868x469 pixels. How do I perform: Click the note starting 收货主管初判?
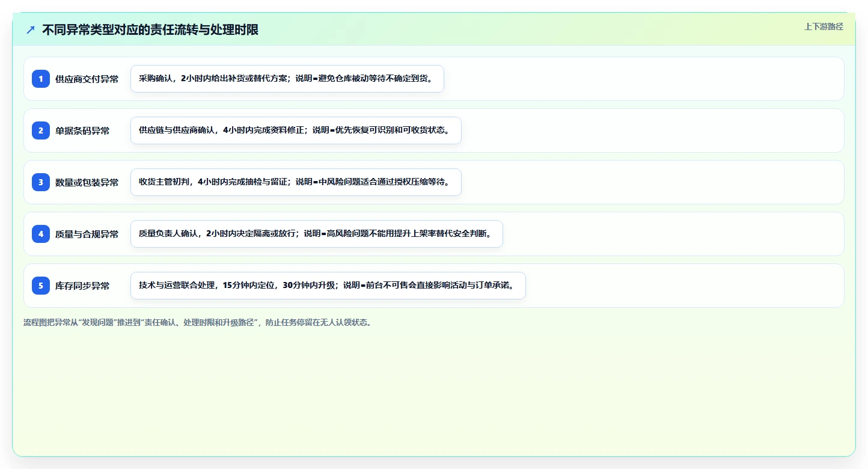(x=296, y=182)
